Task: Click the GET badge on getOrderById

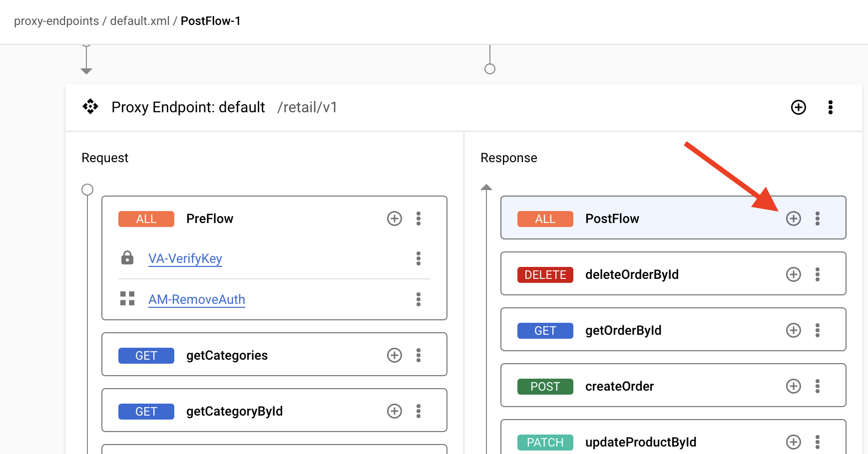Action: pos(545,331)
